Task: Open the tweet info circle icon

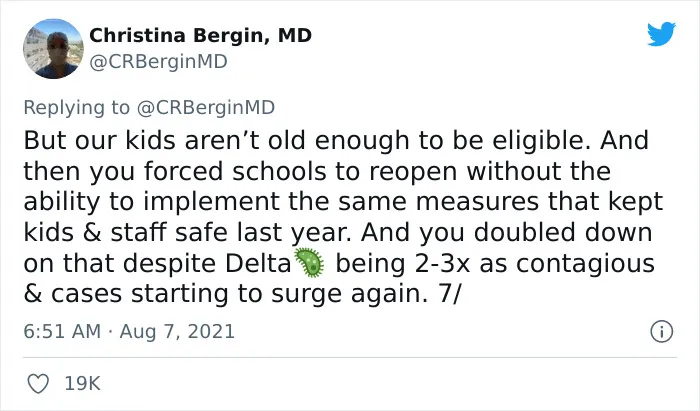Action: pyautogui.click(x=661, y=332)
